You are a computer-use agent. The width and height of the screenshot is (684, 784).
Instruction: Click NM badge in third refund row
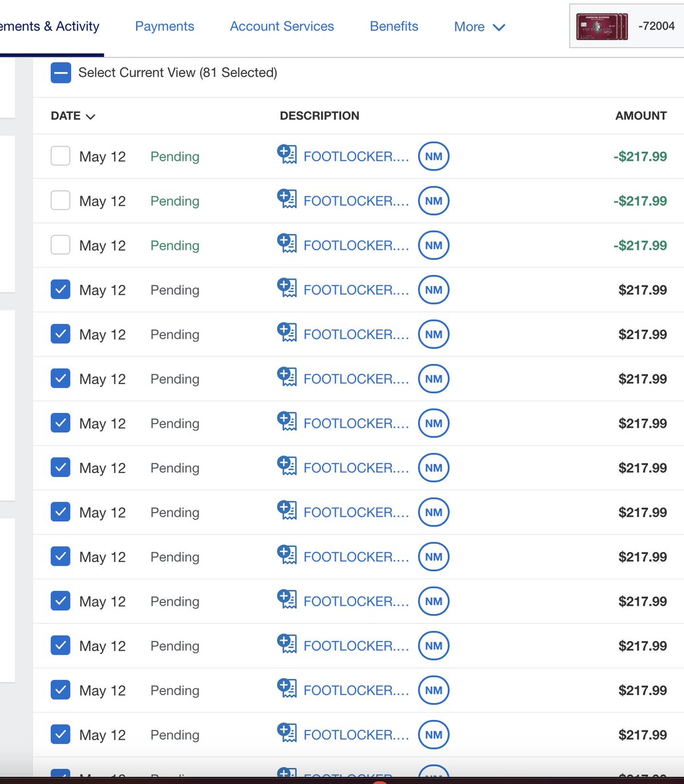point(434,245)
